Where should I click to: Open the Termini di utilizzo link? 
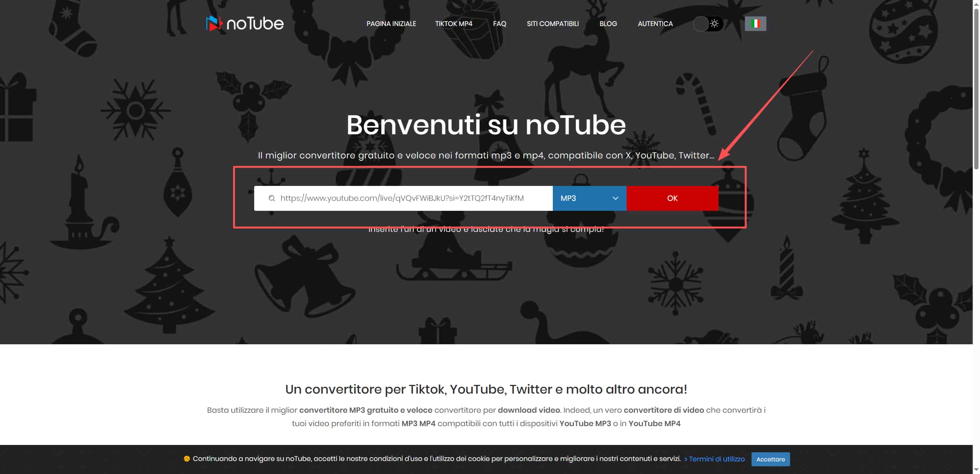click(x=716, y=459)
